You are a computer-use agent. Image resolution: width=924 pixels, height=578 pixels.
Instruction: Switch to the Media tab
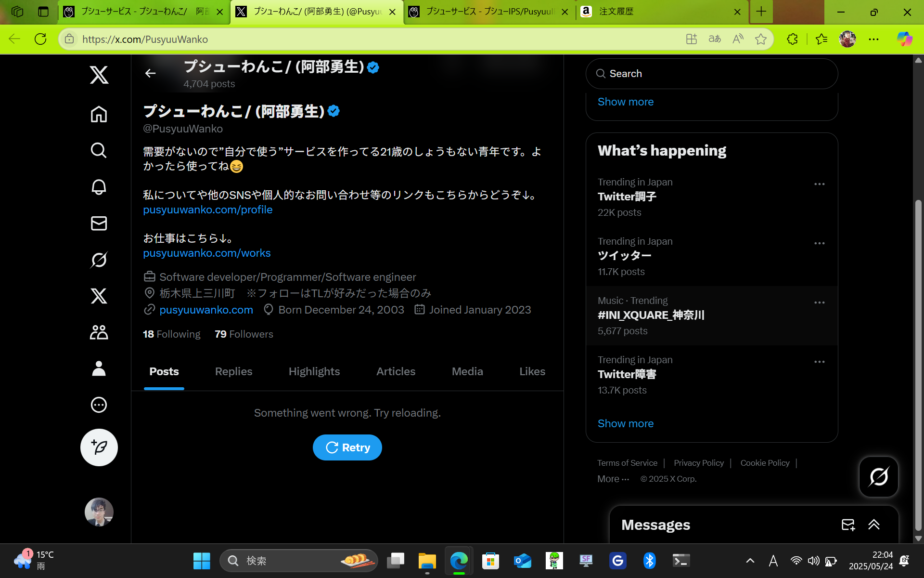pyautogui.click(x=467, y=371)
